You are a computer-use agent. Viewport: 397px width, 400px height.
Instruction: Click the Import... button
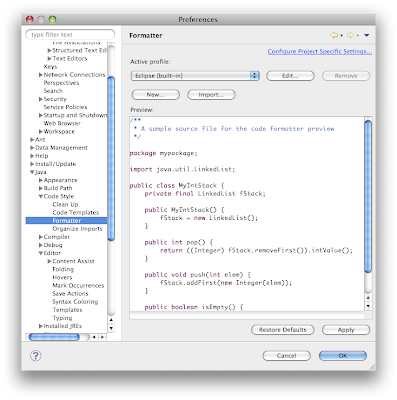tap(211, 95)
